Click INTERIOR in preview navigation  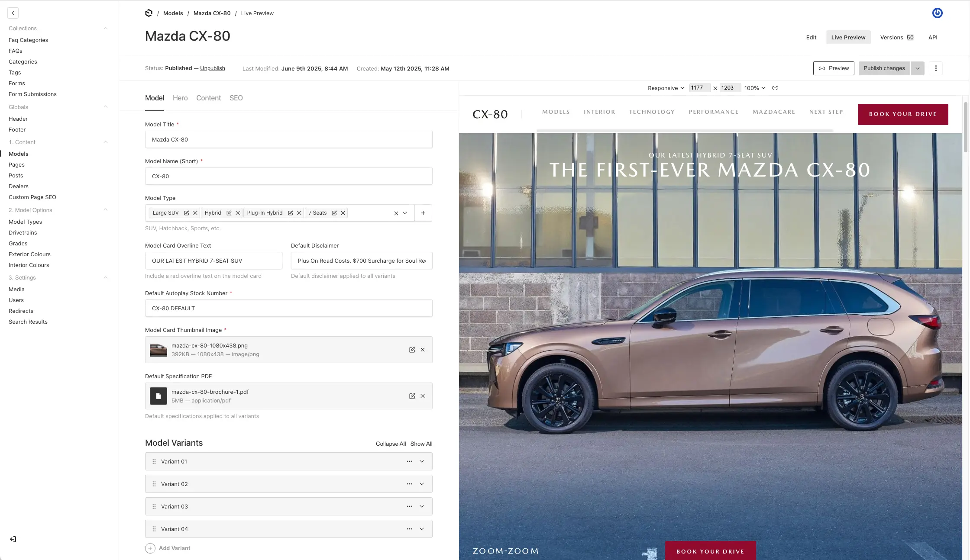click(599, 112)
